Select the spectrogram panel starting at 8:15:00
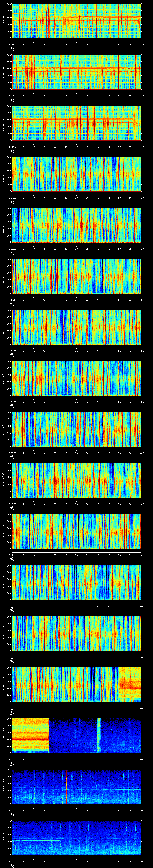Image resolution: width=153 pixels, height=868 pixels. 77,736
